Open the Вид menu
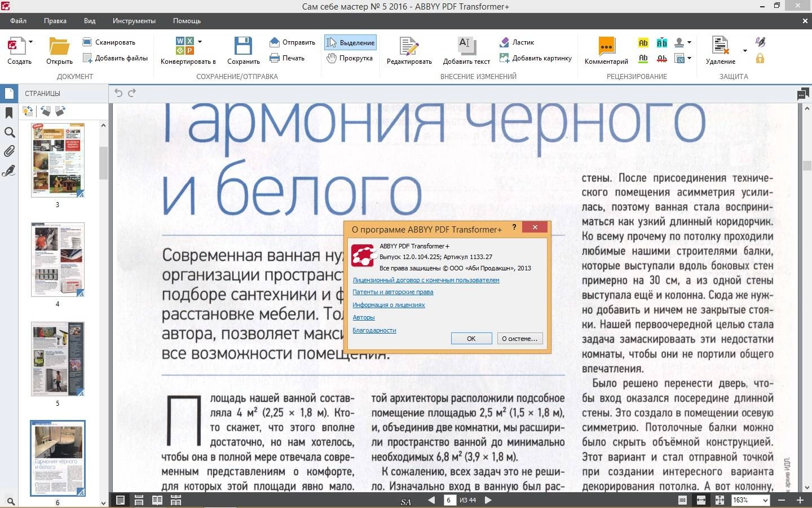Viewport: 812px width, 508px height. click(x=90, y=21)
